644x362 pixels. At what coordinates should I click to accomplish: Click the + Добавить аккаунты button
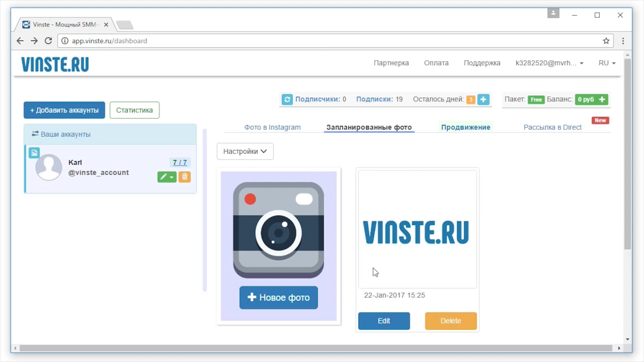point(64,110)
